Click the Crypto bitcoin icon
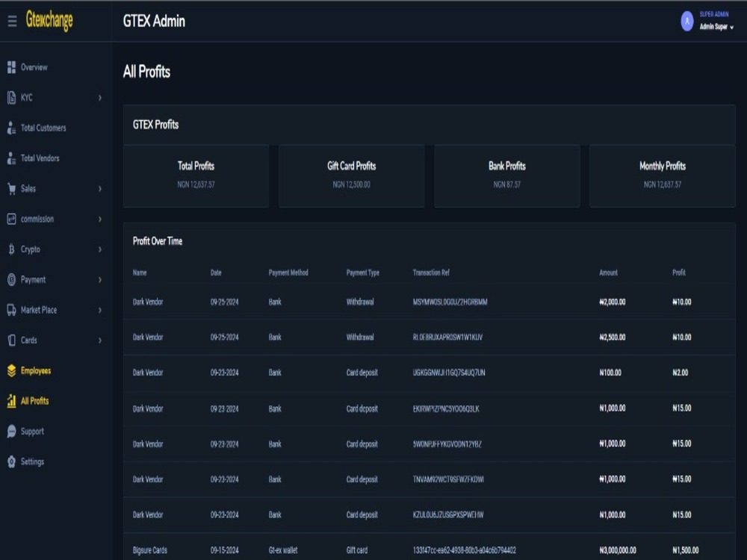Image resolution: width=747 pixels, height=560 pixels. tap(11, 249)
